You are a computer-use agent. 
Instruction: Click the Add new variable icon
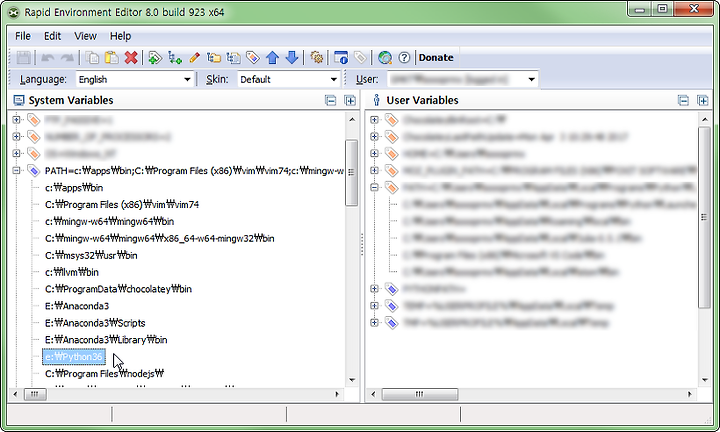[155, 57]
